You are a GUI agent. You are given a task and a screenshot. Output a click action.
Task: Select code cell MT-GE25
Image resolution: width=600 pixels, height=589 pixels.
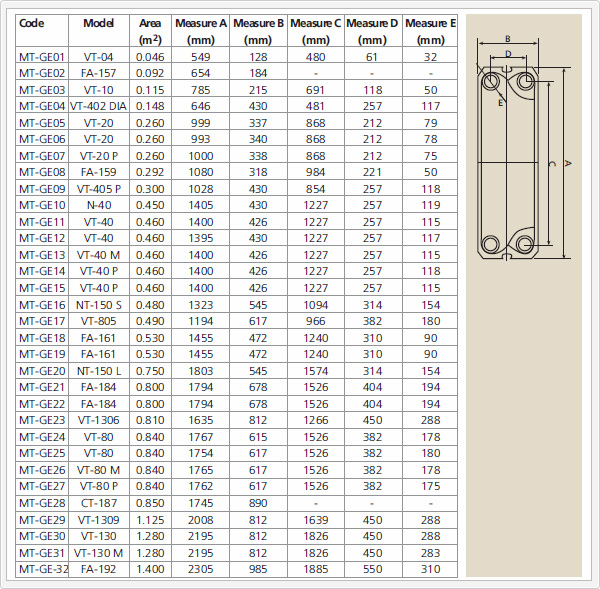42,453
